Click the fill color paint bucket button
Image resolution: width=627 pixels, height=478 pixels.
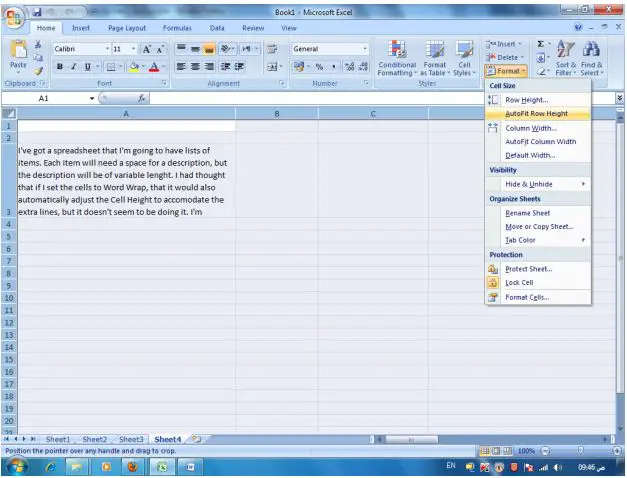coord(133,67)
